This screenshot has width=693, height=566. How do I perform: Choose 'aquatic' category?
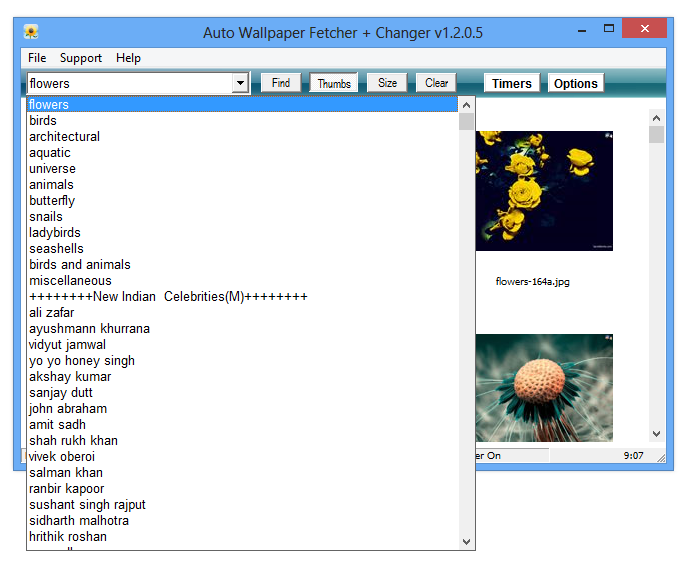(x=243, y=153)
